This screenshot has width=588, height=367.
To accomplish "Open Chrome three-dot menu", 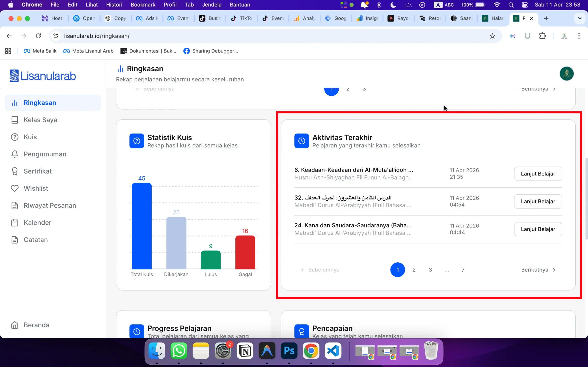I will (x=579, y=36).
